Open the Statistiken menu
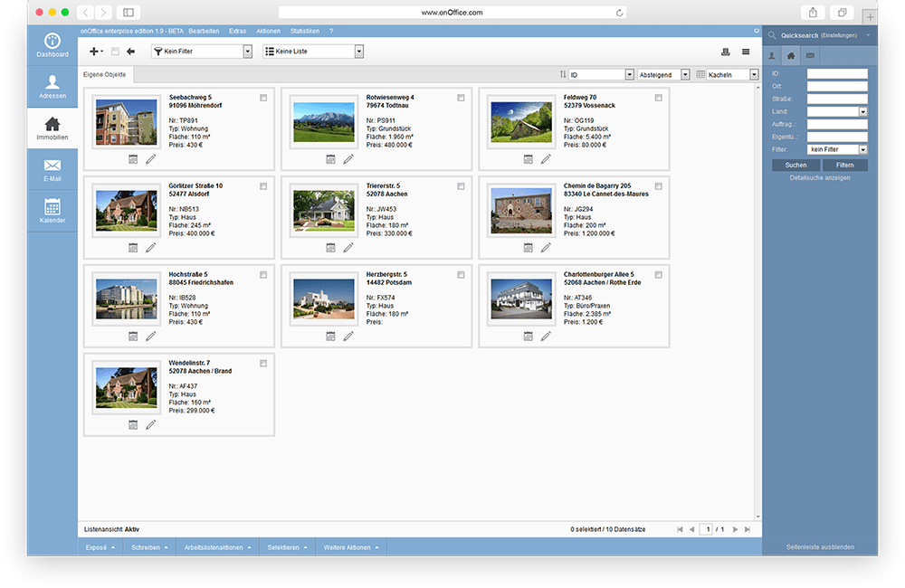The height and width of the screenshot is (588, 905). pos(306,31)
